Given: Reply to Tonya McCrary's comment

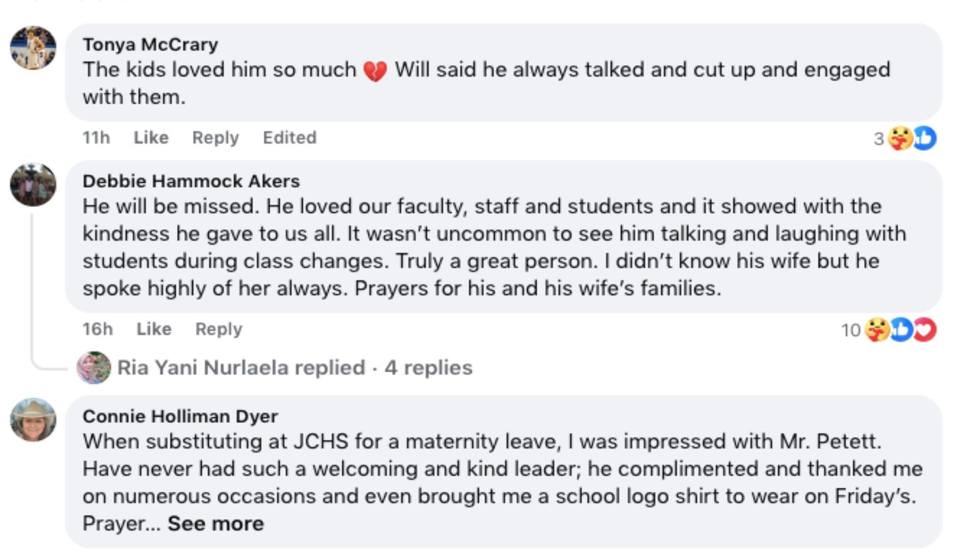Looking at the screenshot, I should point(215,138).
